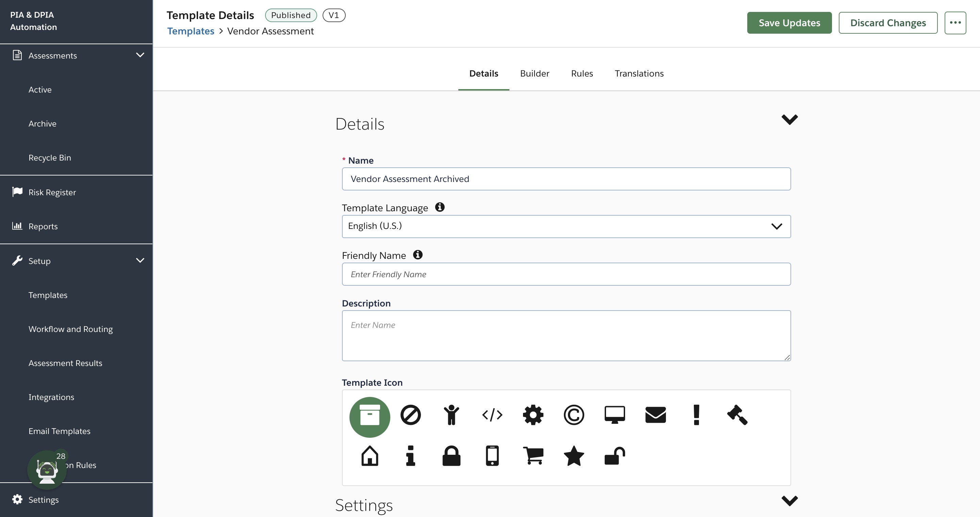
Task: Follow the Templates breadcrumb link
Action: click(x=191, y=31)
